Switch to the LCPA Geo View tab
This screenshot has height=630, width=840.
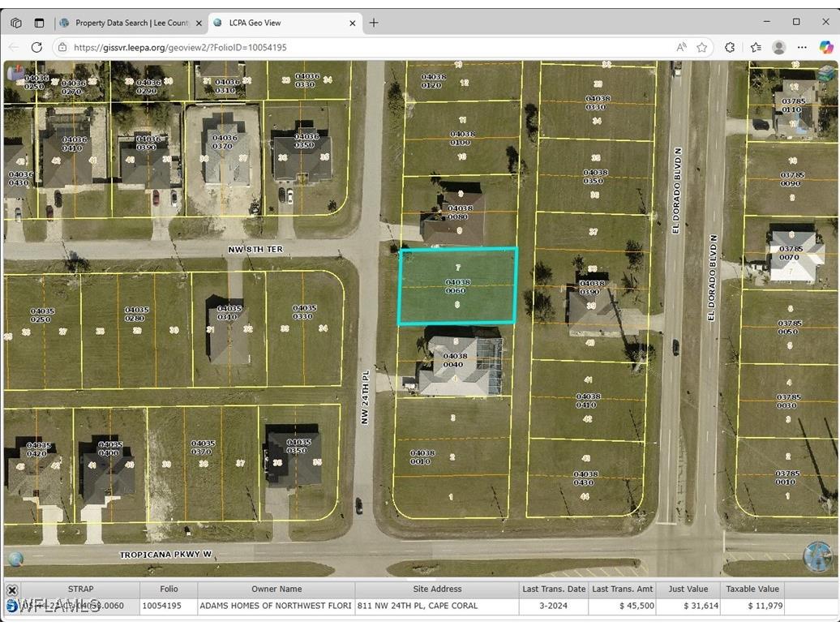(276, 23)
